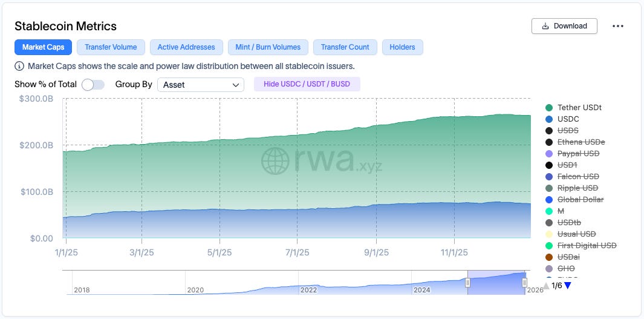Image resolution: width=644 pixels, height=319 pixels.
Task: Click the 2020 label on the overview timeline
Action: point(195,290)
